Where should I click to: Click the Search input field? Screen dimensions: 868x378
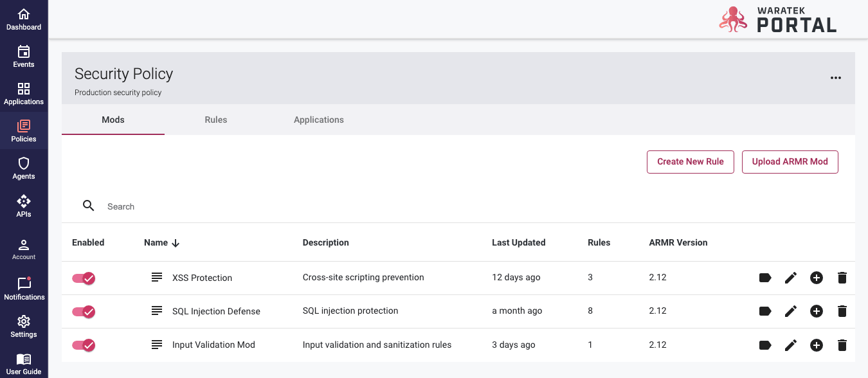coord(257,206)
